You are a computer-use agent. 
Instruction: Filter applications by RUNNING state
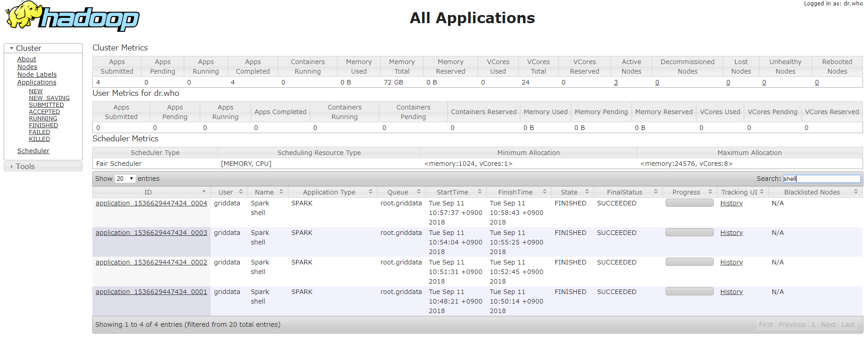click(43, 119)
